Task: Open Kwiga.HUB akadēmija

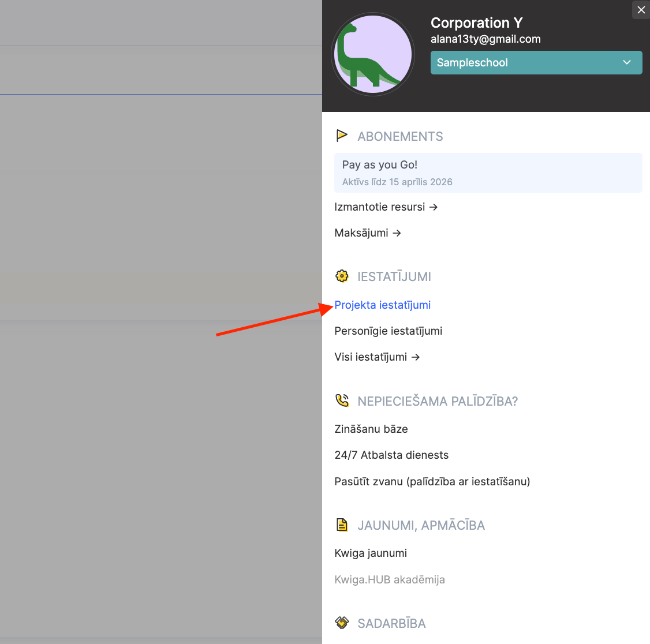Action: pyautogui.click(x=389, y=579)
